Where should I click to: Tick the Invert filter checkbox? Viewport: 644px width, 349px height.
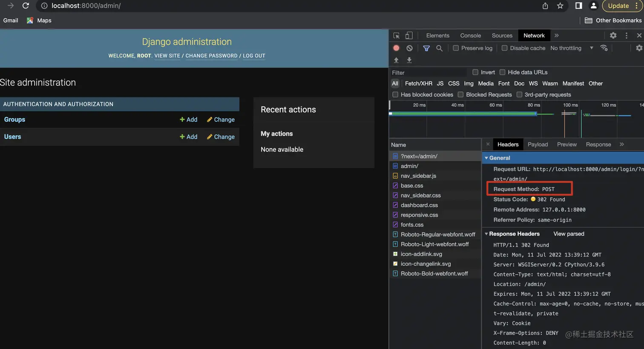point(475,72)
